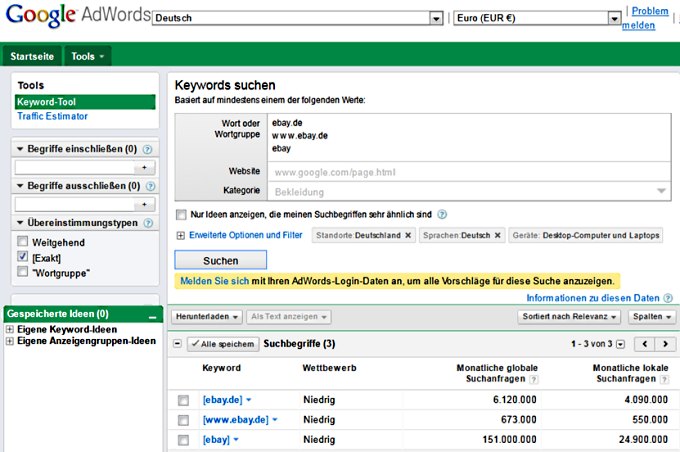The width and height of the screenshot is (680, 452).
Task: Open the Deutsch language dropdown
Action: pos(298,18)
